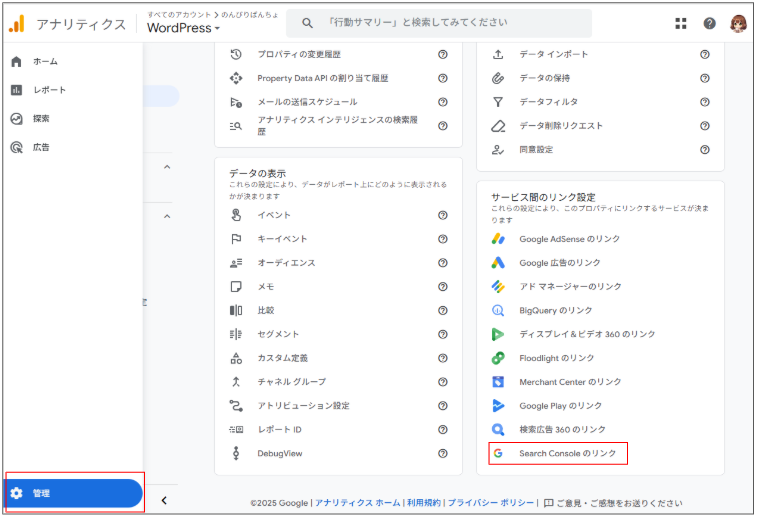Open the メモ note icon
The width and height of the screenshot is (757, 517).
(236, 287)
